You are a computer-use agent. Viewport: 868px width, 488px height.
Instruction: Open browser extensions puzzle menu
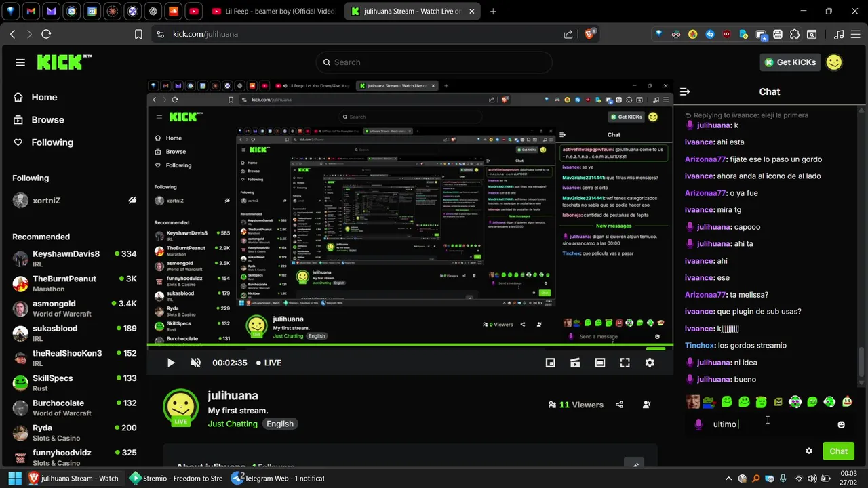pos(795,34)
